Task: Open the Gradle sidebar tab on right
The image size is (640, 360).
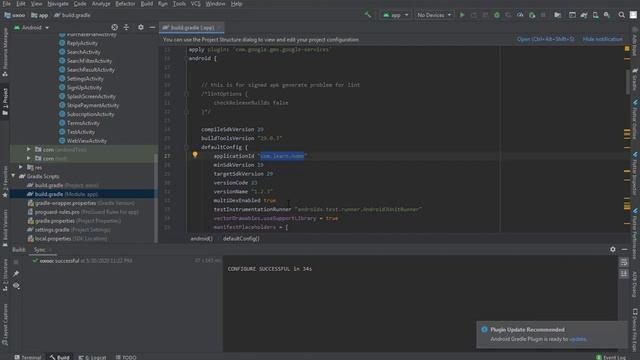Action: 635,79
